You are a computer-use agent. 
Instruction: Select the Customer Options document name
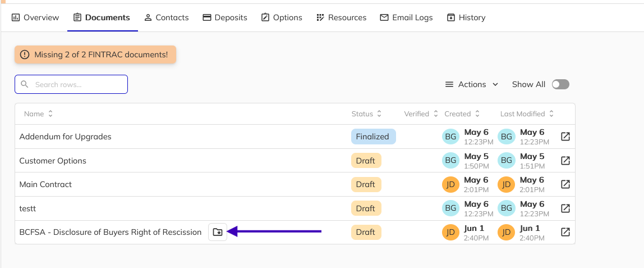pos(53,160)
